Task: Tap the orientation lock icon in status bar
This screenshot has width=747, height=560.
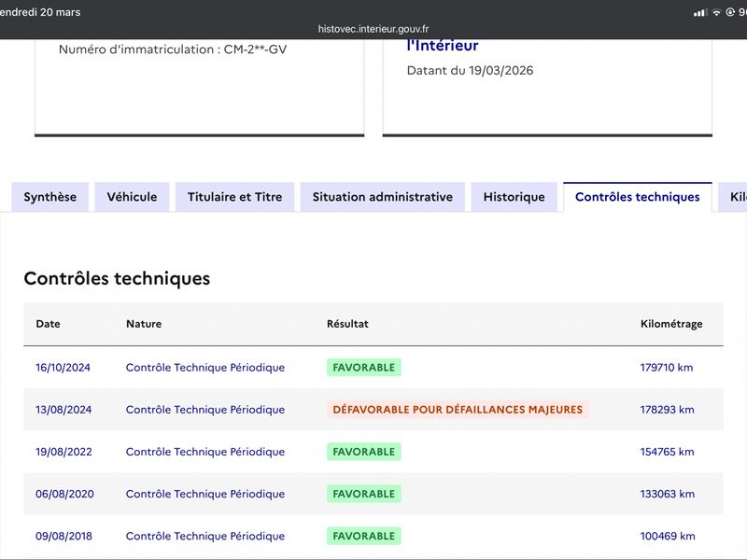Action: (x=730, y=12)
